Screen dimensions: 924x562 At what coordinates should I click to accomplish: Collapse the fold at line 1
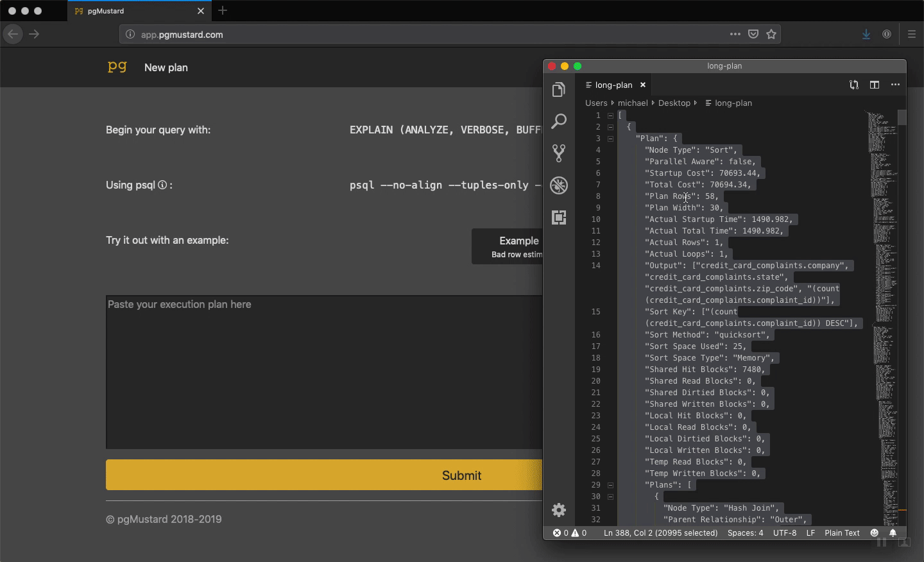click(610, 115)
